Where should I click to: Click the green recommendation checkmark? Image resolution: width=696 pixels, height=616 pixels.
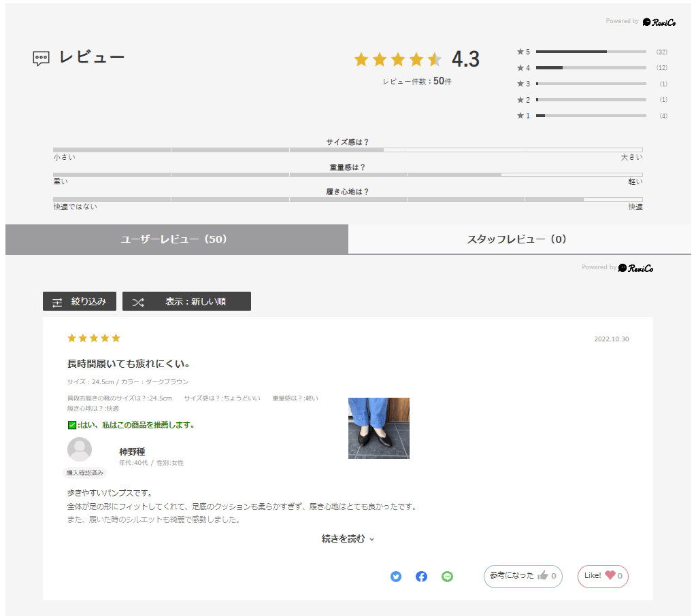tap(72, 426)
